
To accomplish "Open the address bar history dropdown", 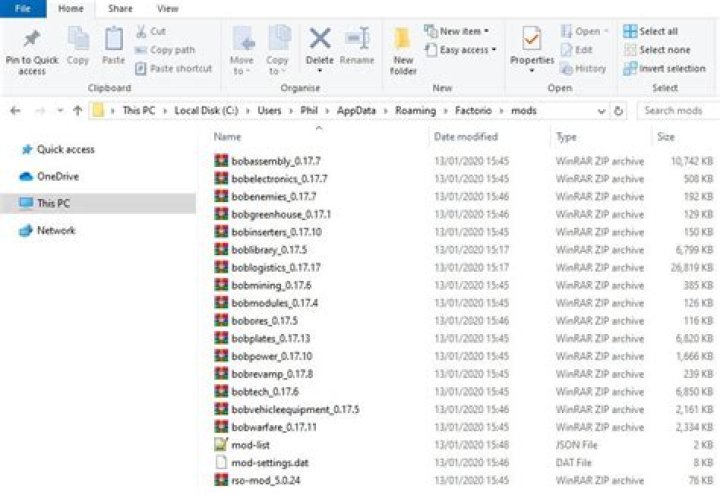I will 601,111.
